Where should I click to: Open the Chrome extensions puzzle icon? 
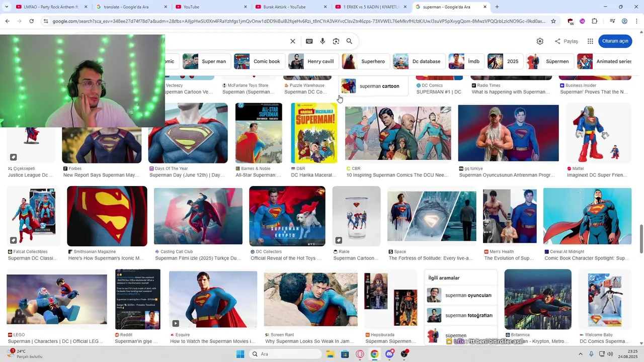[595, 21]
